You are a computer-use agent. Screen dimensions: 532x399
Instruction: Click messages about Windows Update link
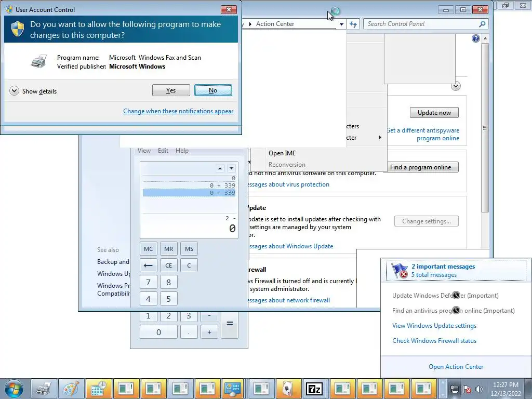coord(290,246)
